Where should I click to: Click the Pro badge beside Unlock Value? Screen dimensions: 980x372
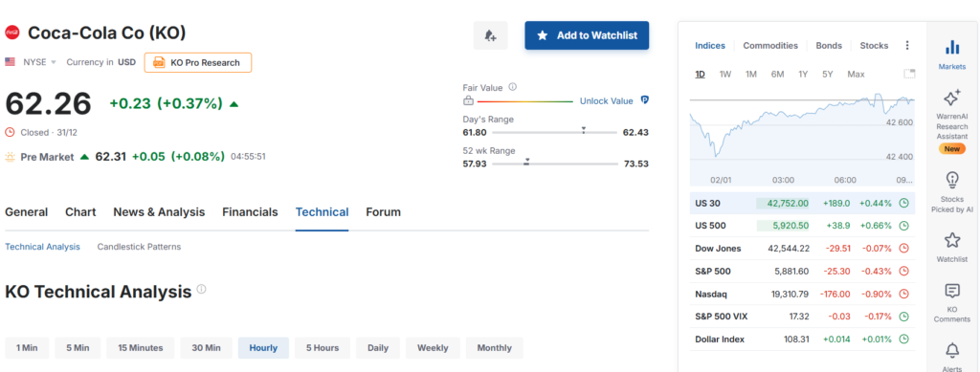pyautogui.click(x=645, y=100)
